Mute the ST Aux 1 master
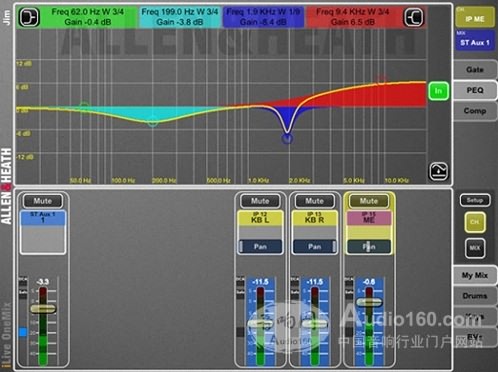Image resolution: width=498 pixels, height=372 pixels. click(x=42, y=201)
